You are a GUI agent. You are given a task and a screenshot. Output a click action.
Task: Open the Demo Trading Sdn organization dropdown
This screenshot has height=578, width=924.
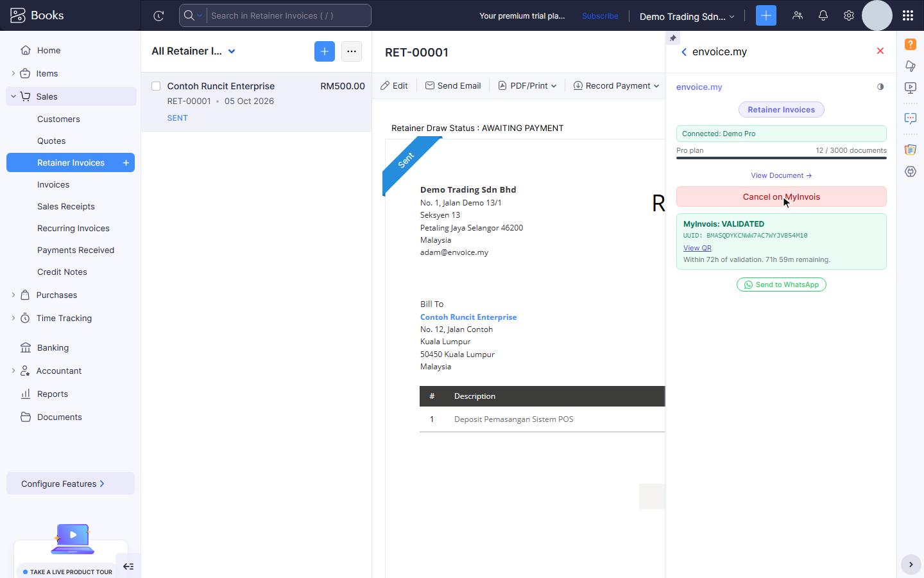click(x=687, y=17)
